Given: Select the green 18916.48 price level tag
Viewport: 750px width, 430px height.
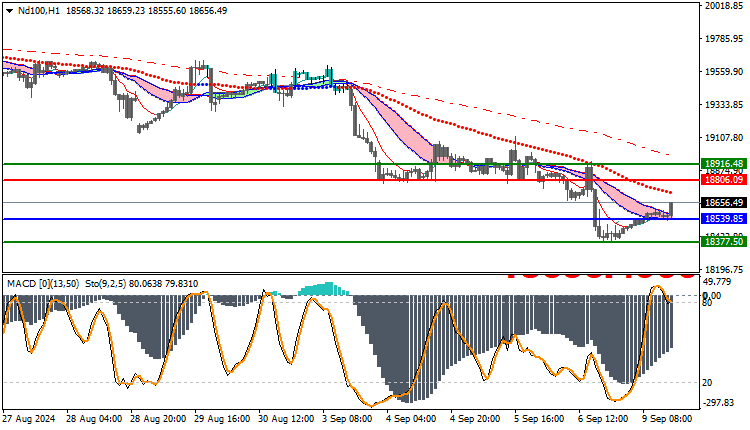Looking at the screenshot, I should 724,164.
